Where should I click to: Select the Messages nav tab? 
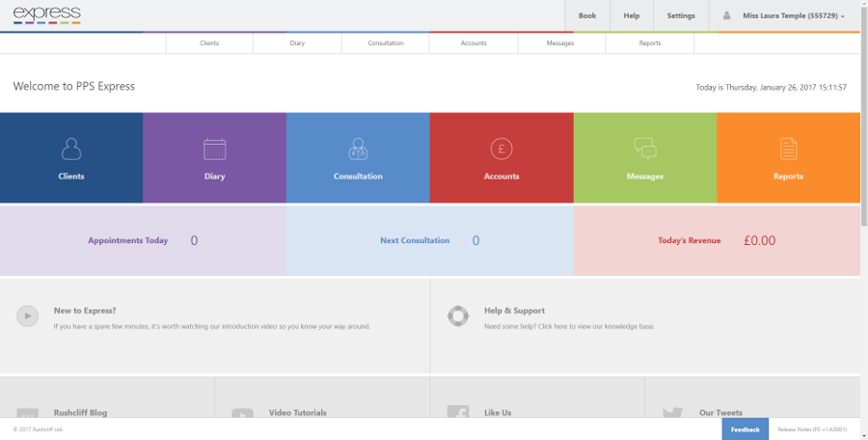pyautogui.click(x=560, y=43)
